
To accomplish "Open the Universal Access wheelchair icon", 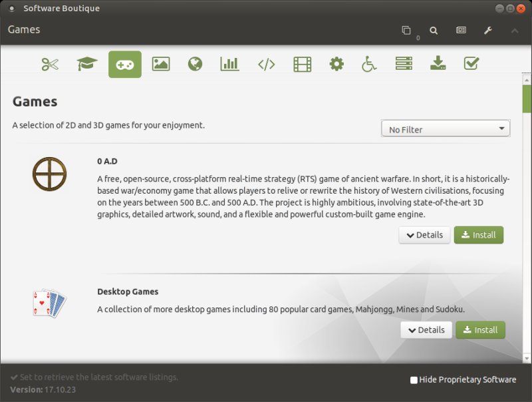I will coord(369,64).
